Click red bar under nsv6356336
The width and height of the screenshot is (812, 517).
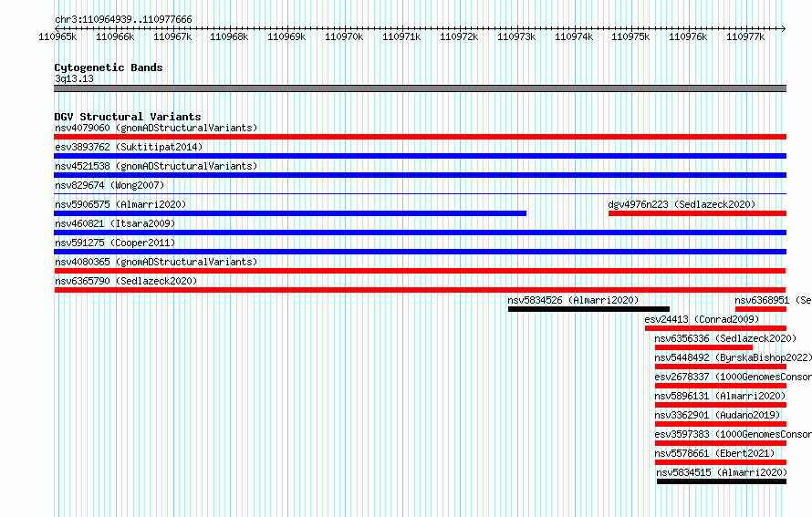703,347
